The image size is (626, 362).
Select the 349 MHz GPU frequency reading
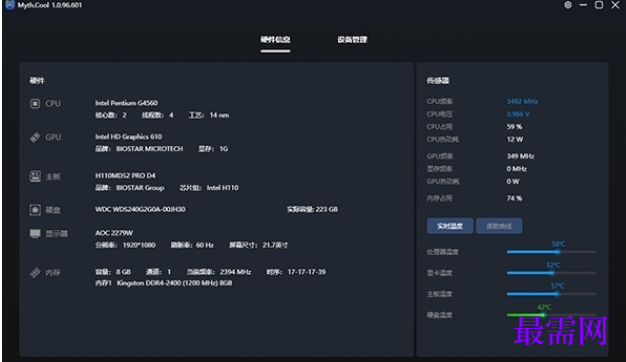click(520, 156)
